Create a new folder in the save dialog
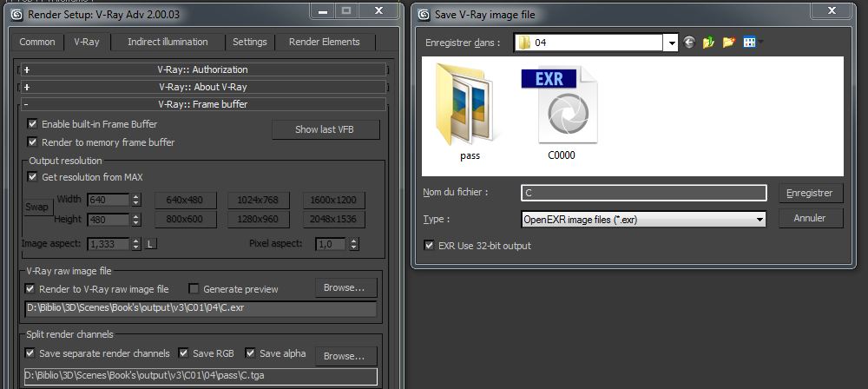 coord(728,43)
